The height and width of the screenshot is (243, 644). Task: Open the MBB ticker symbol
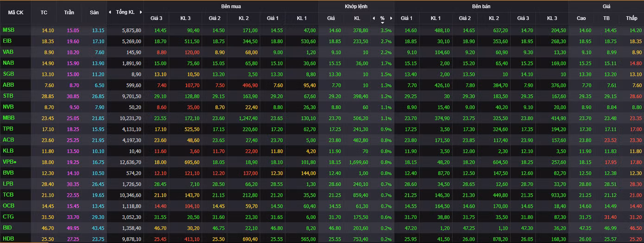8,118
